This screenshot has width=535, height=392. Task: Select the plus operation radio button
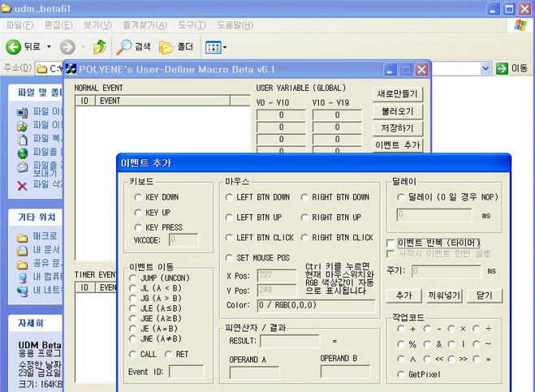coord(400,329)
